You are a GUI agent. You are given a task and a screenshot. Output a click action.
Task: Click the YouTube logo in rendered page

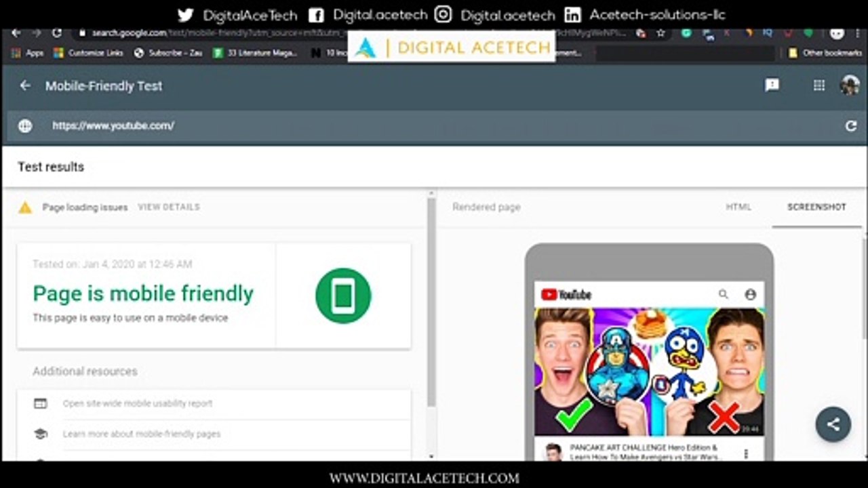point(566,294)
